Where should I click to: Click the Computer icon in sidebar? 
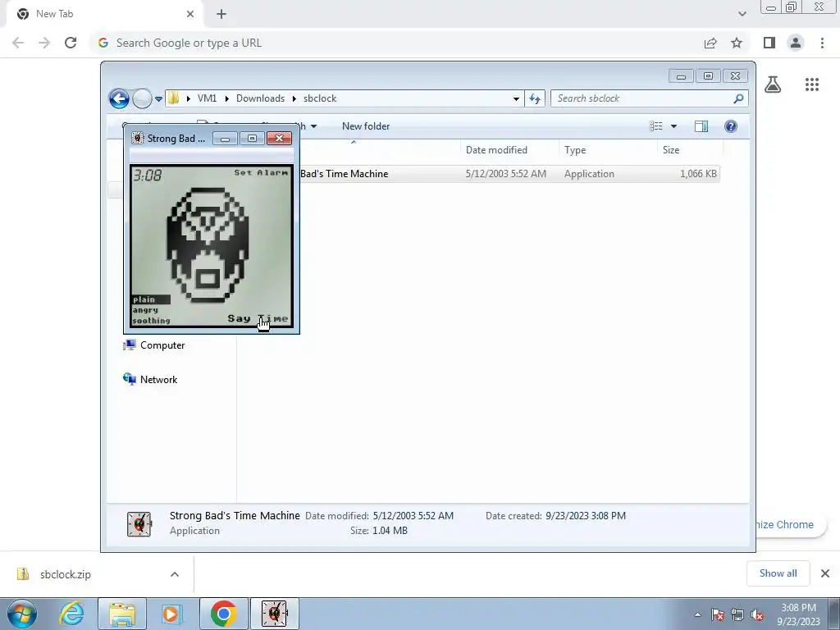coord(129,345)
